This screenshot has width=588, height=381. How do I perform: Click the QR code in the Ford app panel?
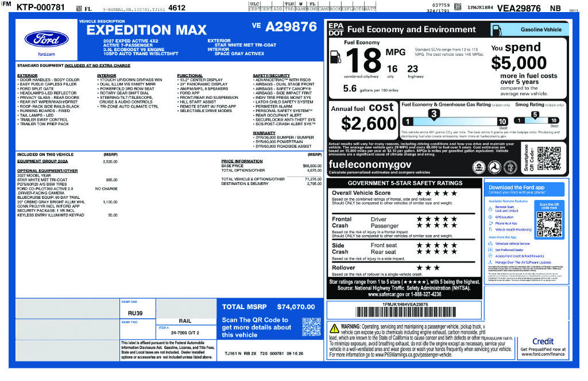(549, 224)
